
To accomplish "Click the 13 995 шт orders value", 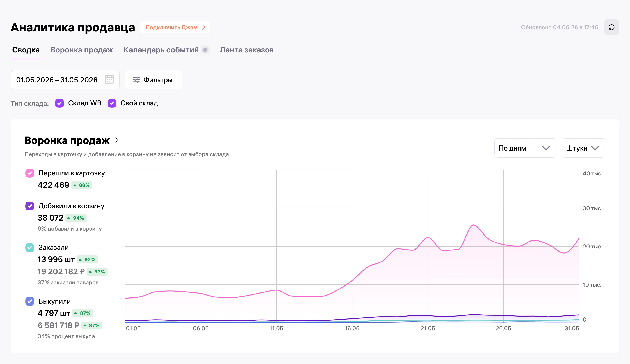I will tap(56, 259).
